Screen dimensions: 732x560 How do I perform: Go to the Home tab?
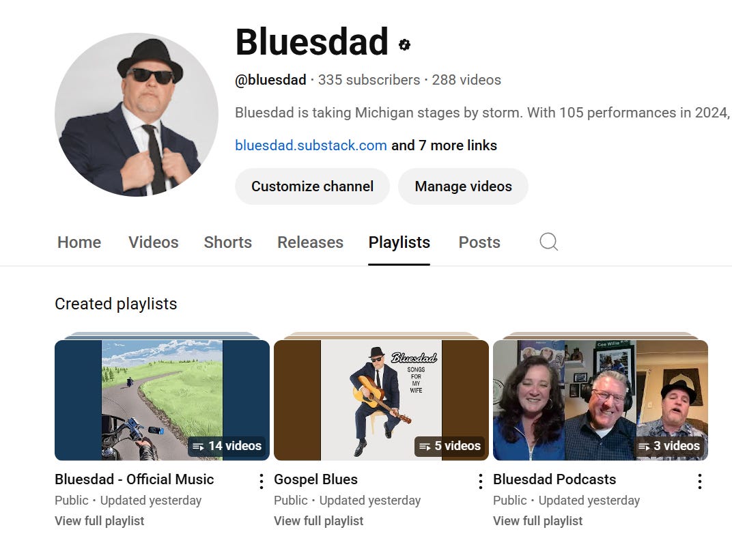[x=79, y=242]
